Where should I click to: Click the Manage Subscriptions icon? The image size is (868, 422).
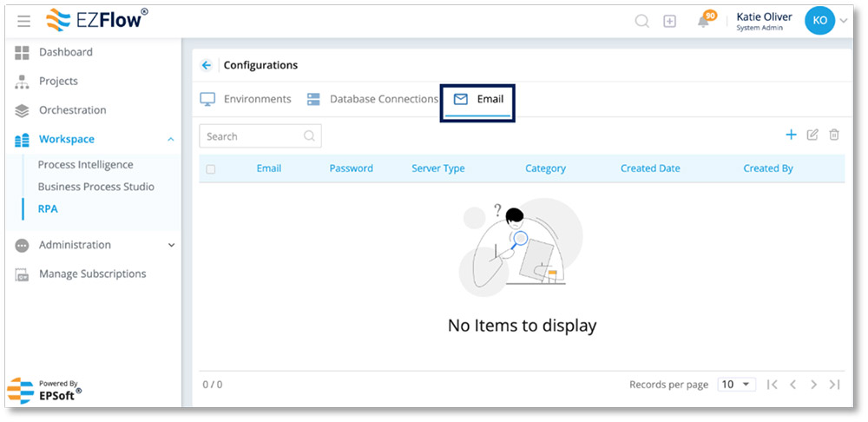point(22,274)
